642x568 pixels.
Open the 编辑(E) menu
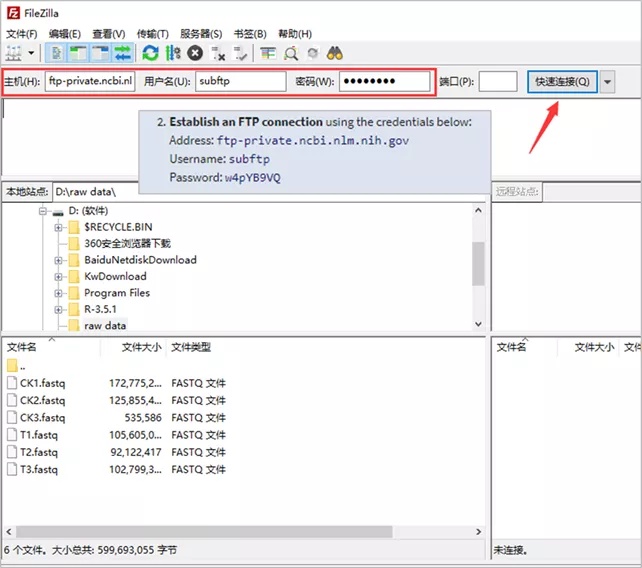click(x=65, y=34)
